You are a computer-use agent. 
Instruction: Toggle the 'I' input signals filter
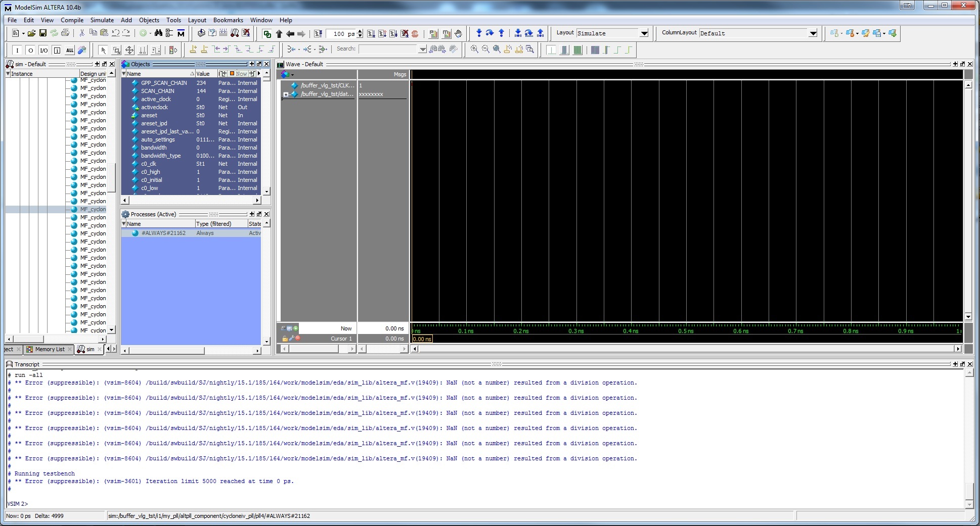17,50
